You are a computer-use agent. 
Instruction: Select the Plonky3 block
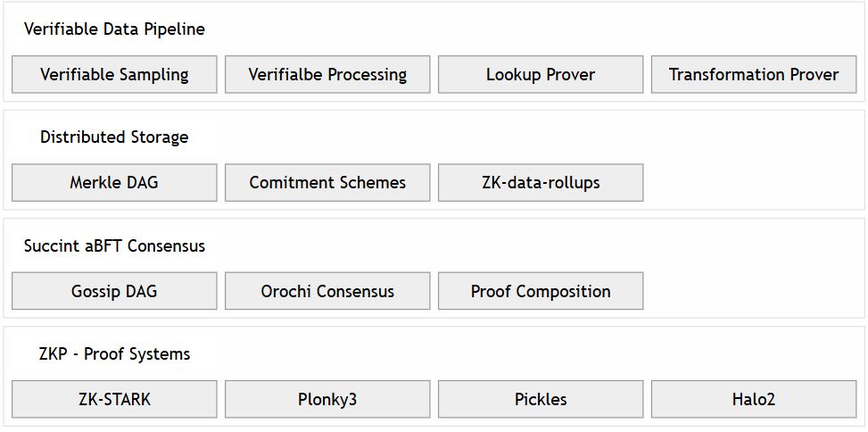327,400
